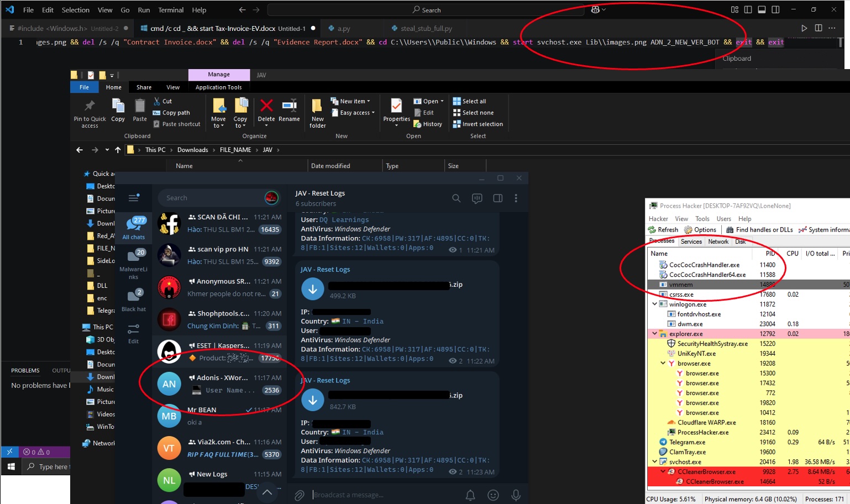850x504 pixels.
Task: Switch to the Services tab in Process Hacker
Action: tap(691, 242)
